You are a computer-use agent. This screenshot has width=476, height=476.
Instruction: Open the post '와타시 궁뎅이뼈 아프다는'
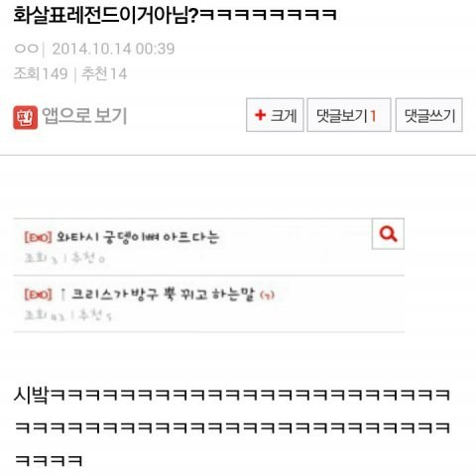coord(138,237)
